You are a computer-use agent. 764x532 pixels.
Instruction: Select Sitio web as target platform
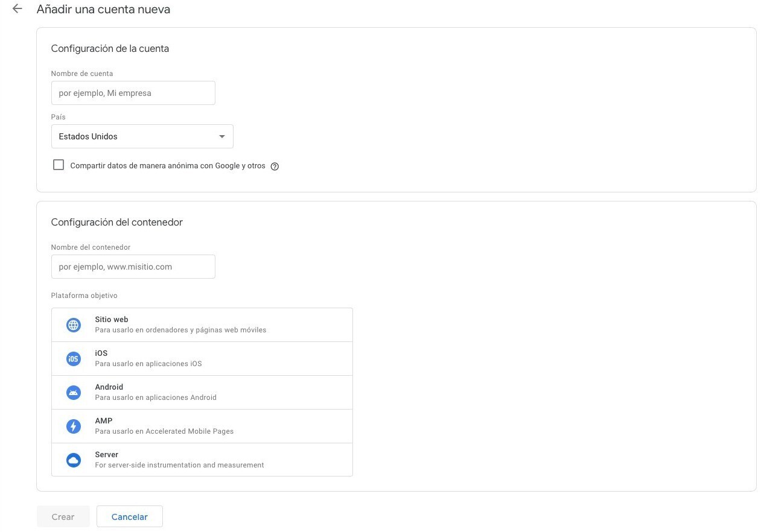coord(202,325)
